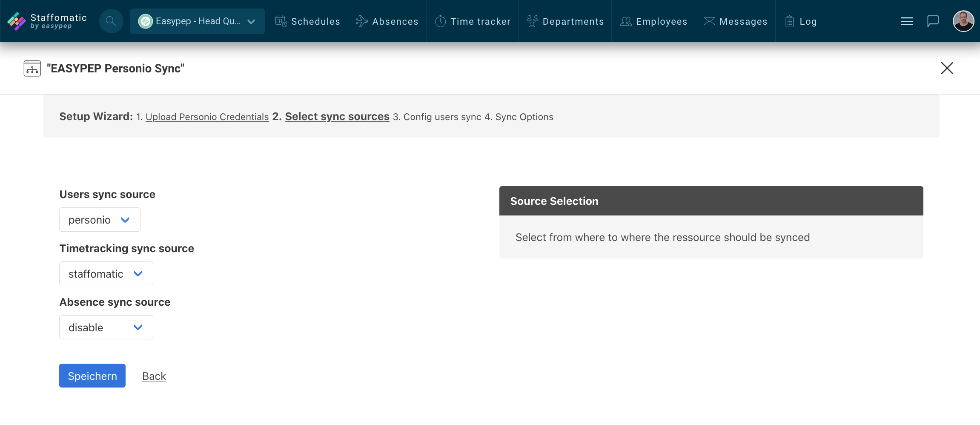Click the Schedules calendar icon
This screenshot has height=425, width=980.
[x=281, y=21]
